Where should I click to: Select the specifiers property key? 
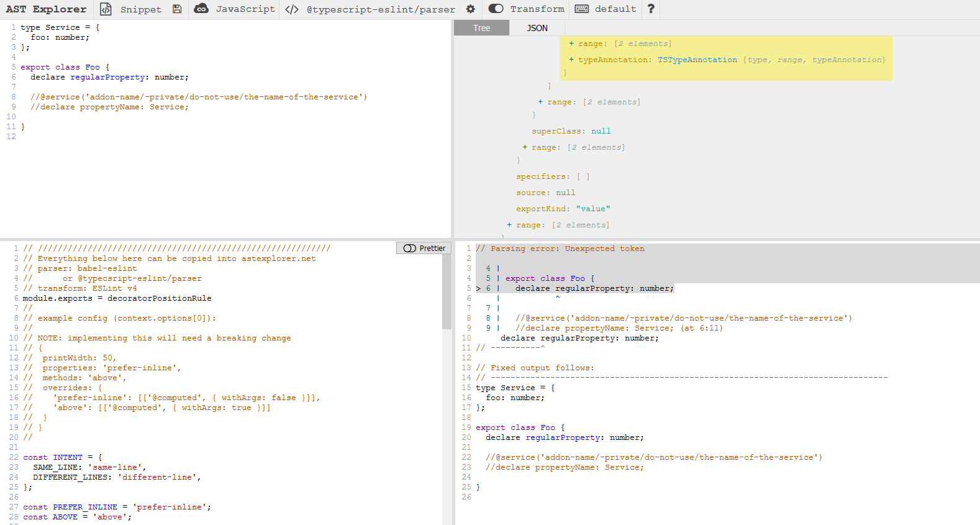coord(540,176)
